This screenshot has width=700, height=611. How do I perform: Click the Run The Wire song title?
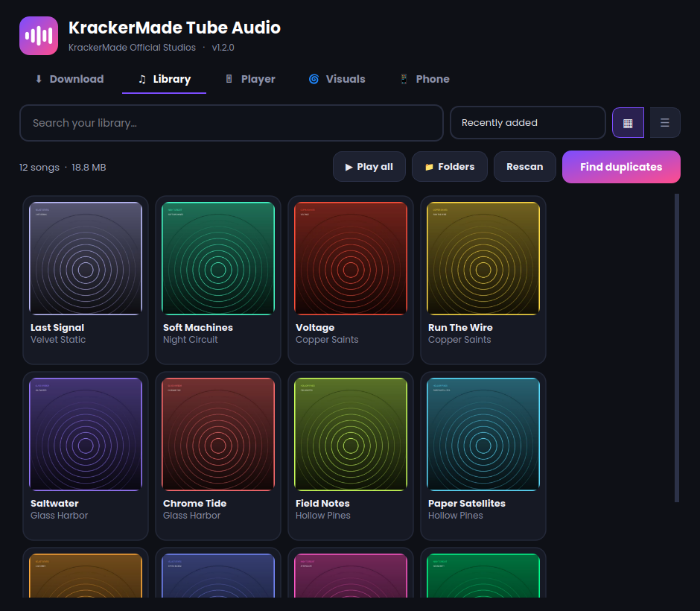pos(460,327)
